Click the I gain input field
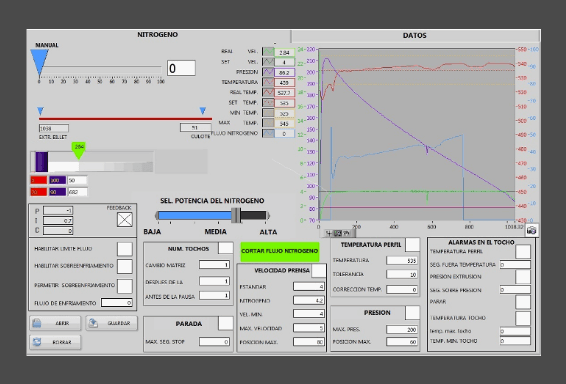 click(x=58, y=221)
